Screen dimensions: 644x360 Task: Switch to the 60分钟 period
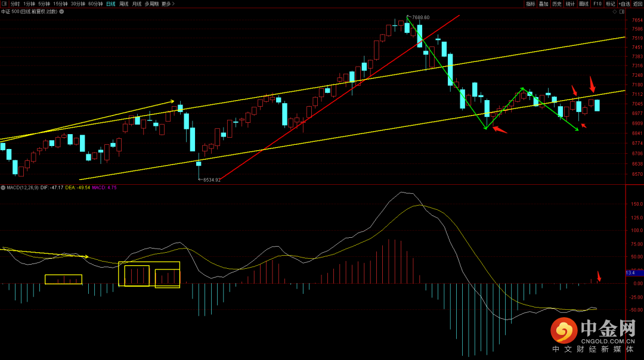(95, 4)
